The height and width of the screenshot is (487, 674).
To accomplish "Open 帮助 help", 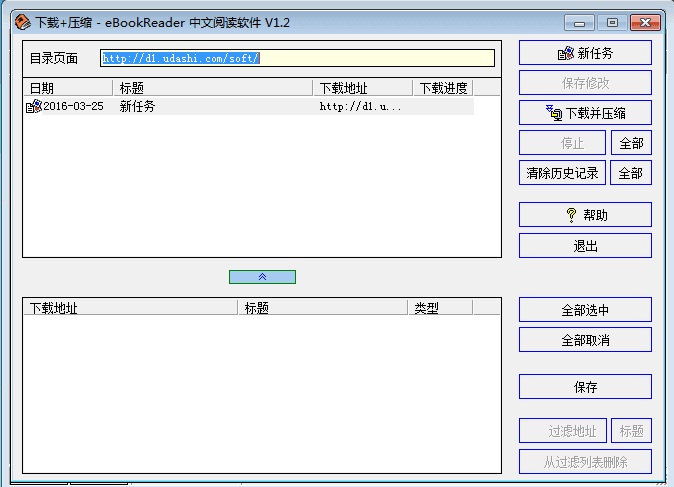I will 585,215.
